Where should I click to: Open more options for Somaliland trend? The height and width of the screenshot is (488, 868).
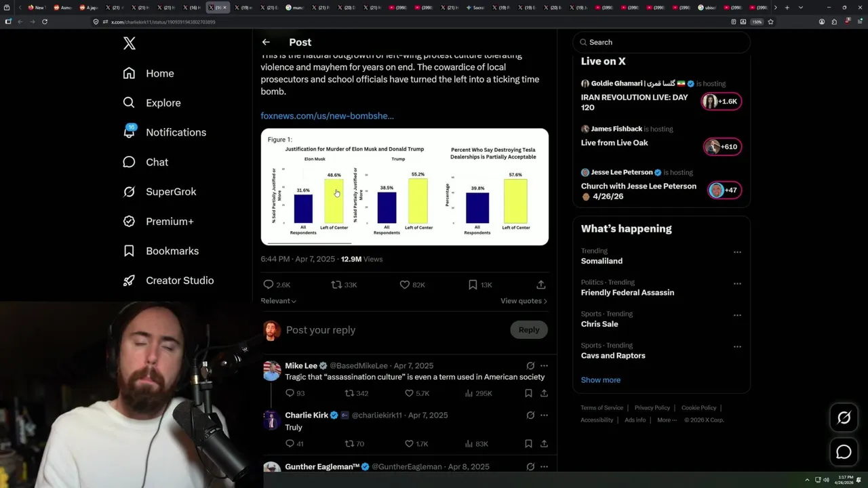(737, 252)
